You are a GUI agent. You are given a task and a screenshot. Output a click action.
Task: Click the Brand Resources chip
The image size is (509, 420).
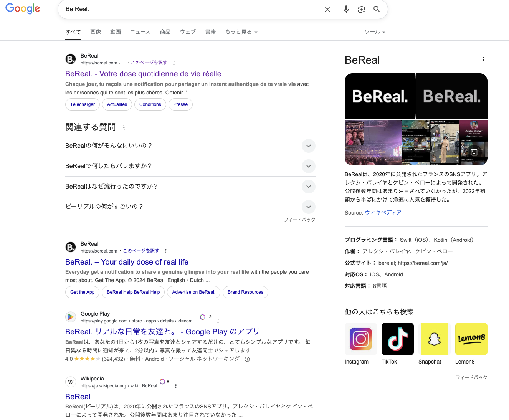click(245, 292)
